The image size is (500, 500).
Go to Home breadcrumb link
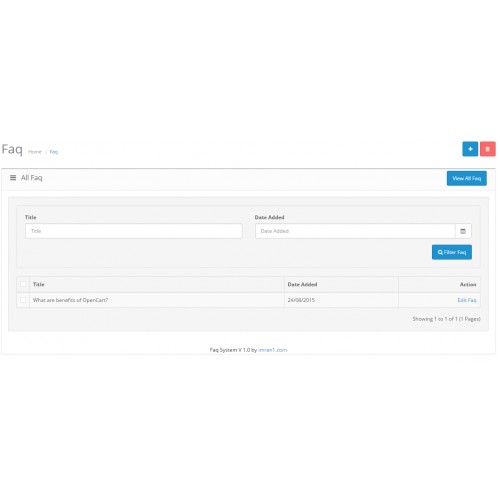pyautogui.click(x=35, y=152)
